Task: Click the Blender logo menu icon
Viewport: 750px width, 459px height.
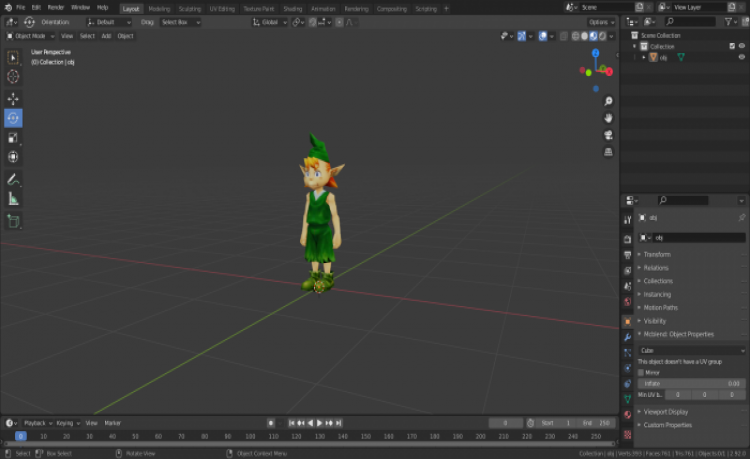Action: tap(8, 8)
